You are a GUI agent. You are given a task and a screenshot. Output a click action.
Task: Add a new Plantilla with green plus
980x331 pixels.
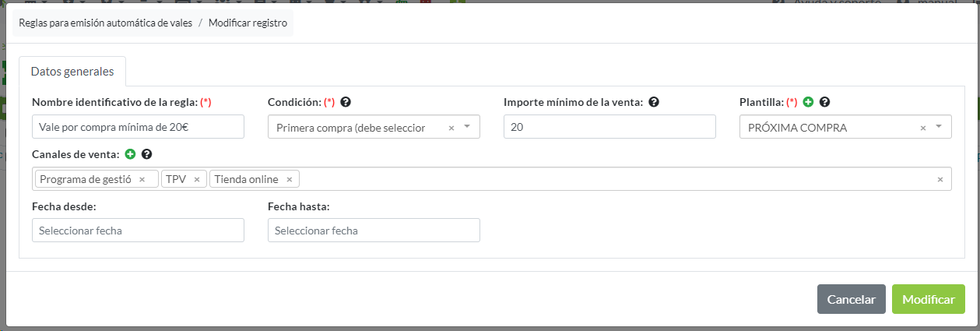coord(809,102)
